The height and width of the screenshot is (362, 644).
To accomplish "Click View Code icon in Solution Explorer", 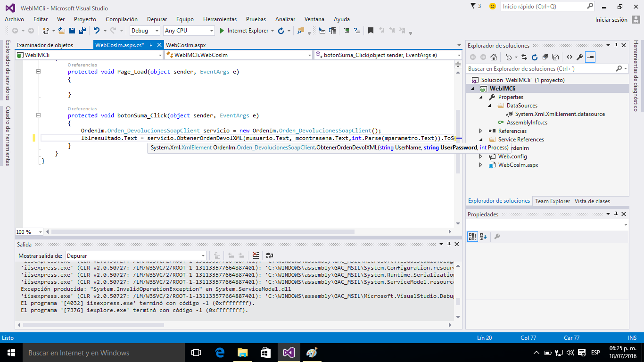I will 569,57.
